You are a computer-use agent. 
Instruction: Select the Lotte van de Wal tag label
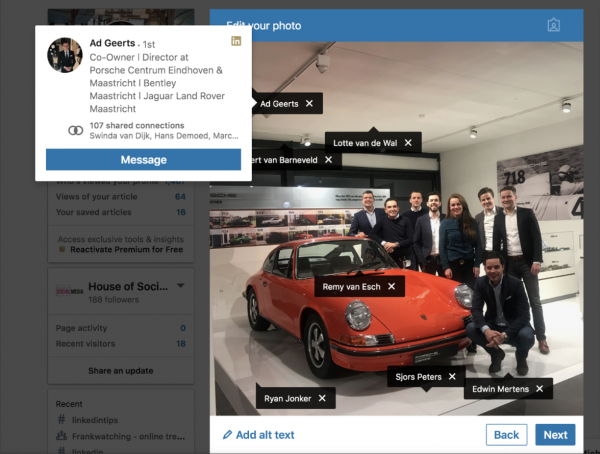365,143
